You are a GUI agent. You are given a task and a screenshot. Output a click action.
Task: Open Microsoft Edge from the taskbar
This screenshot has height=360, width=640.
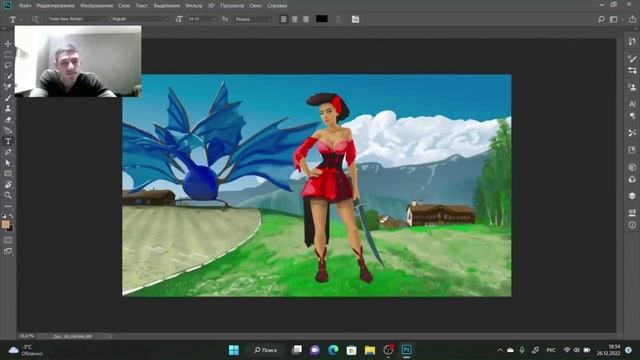(x=333, y=350)
